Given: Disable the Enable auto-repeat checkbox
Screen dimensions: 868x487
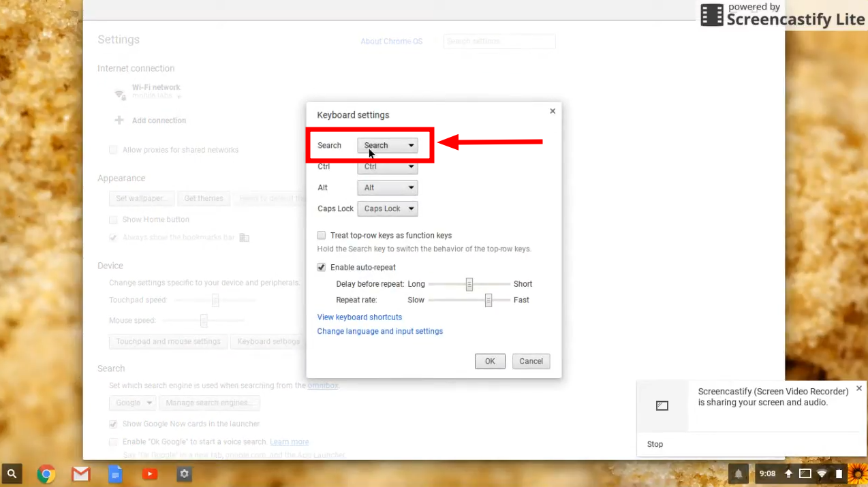Looking at the screenshot, I should (321, 267).
